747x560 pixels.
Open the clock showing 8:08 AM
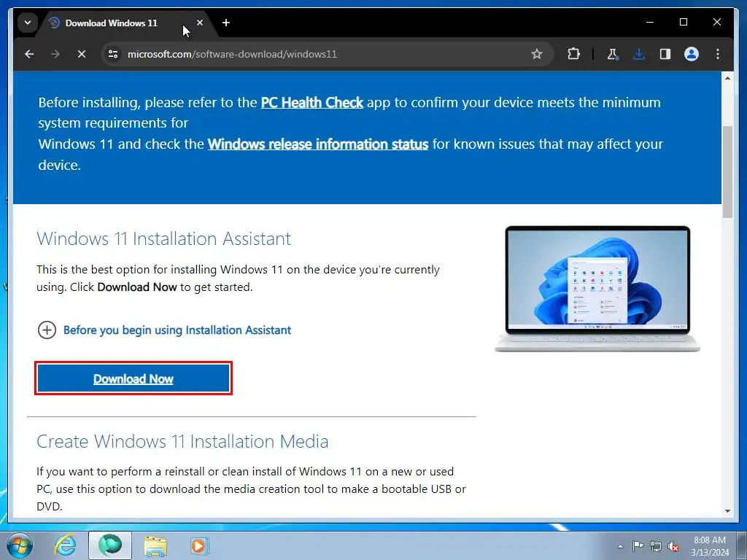[x=710, y=546]
